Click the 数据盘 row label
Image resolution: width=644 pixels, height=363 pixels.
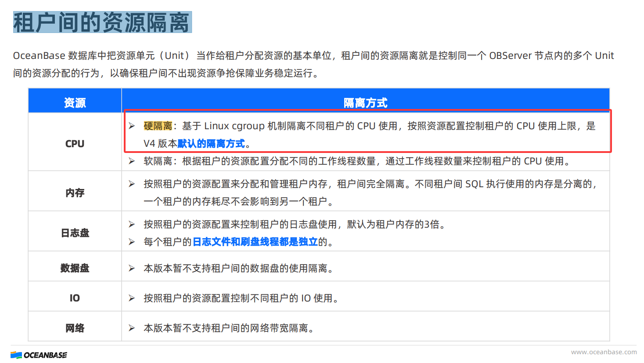pyautogui.click(x=75, y=268)
